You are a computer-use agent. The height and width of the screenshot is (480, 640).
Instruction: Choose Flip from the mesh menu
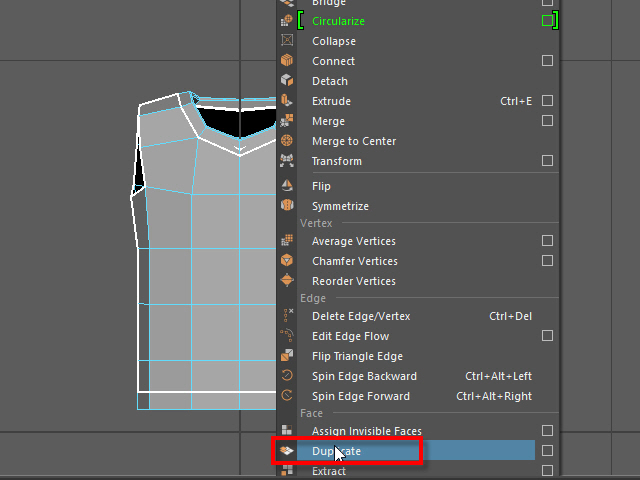321,186
